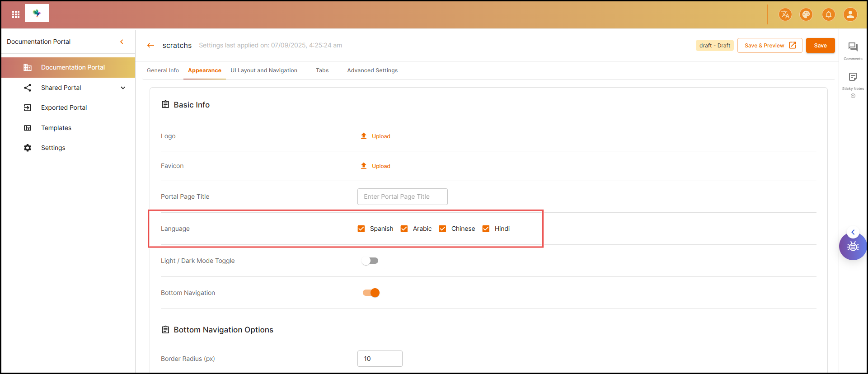Collapse the Documentation Portal sidebar
The width and height of the screenshot is (868, 374).
122,42
